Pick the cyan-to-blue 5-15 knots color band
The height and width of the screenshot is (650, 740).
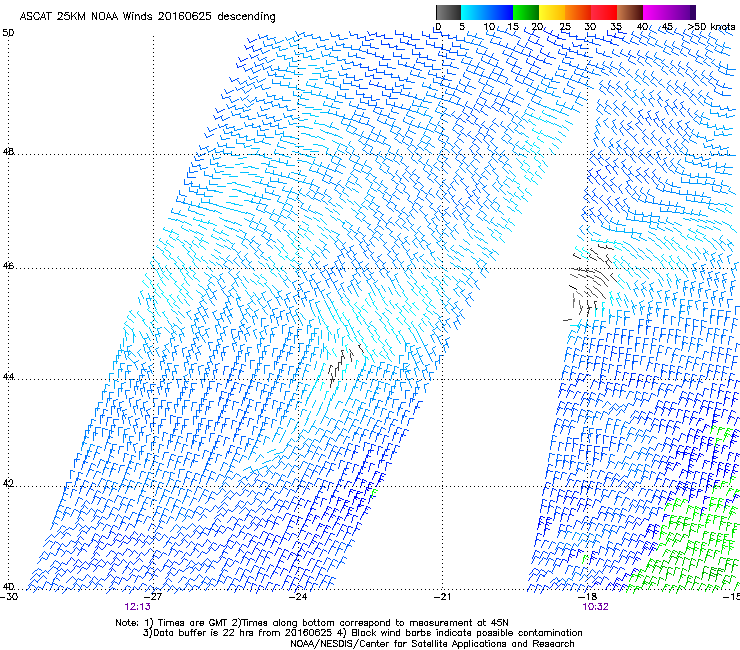click(x=487, y=12)
